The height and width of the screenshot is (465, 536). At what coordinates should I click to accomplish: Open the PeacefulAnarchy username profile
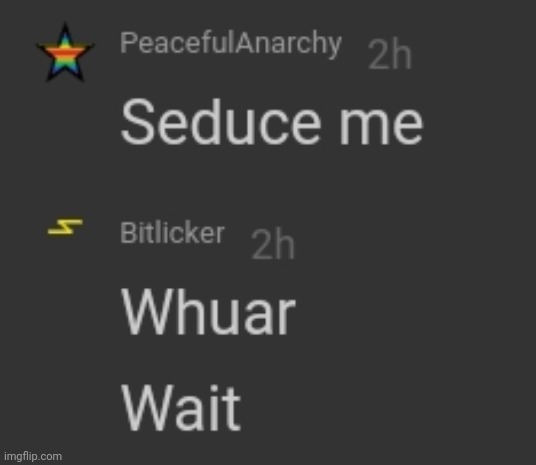(231, 43)
